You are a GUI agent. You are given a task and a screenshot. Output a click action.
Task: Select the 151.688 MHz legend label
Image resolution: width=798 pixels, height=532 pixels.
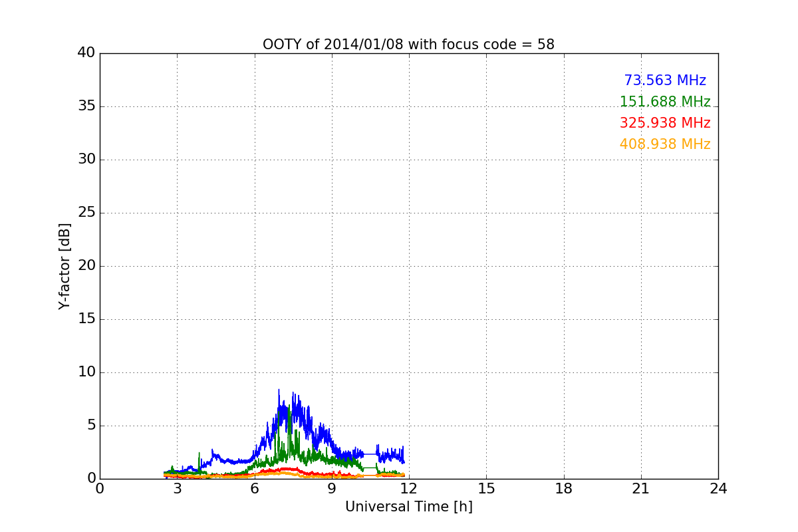[x=665, y=102]
